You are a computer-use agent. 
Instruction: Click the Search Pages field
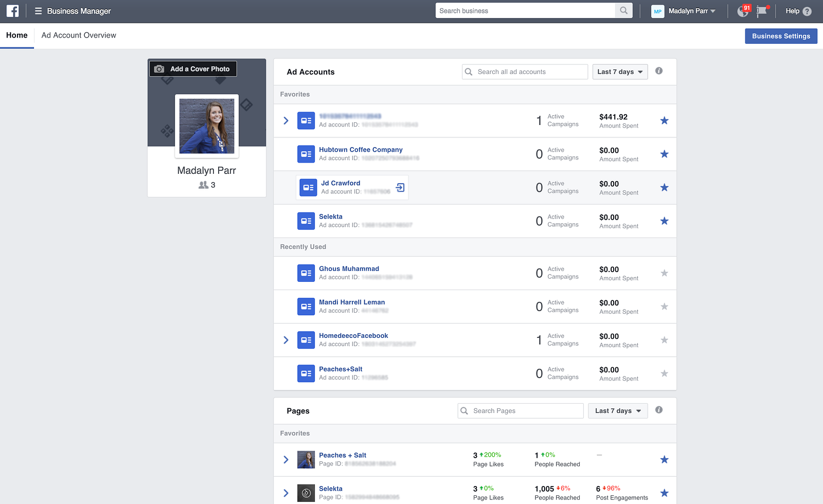click(521, 411)
